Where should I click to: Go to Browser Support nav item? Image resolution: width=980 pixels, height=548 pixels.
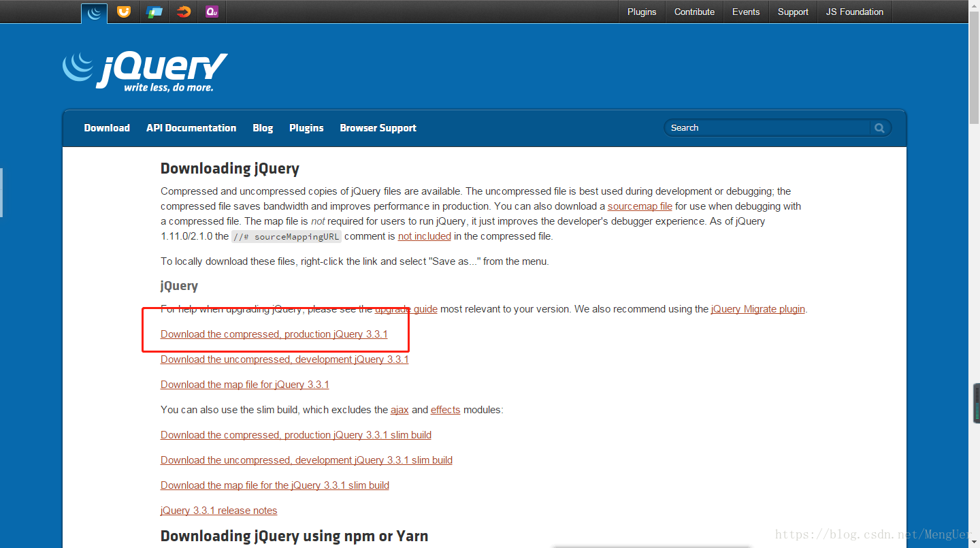click(378, 128)
